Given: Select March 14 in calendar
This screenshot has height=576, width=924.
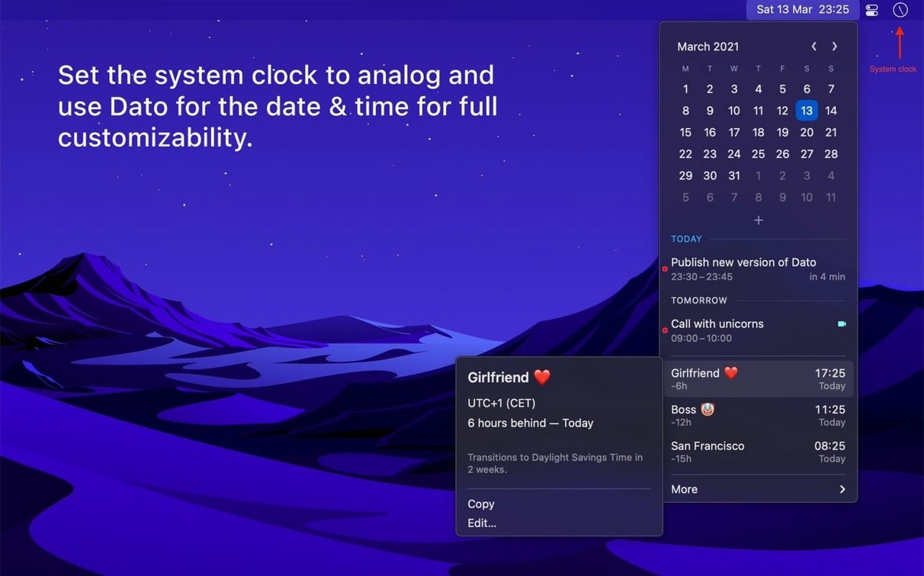Looking at the screenshot, I should 831,111.
